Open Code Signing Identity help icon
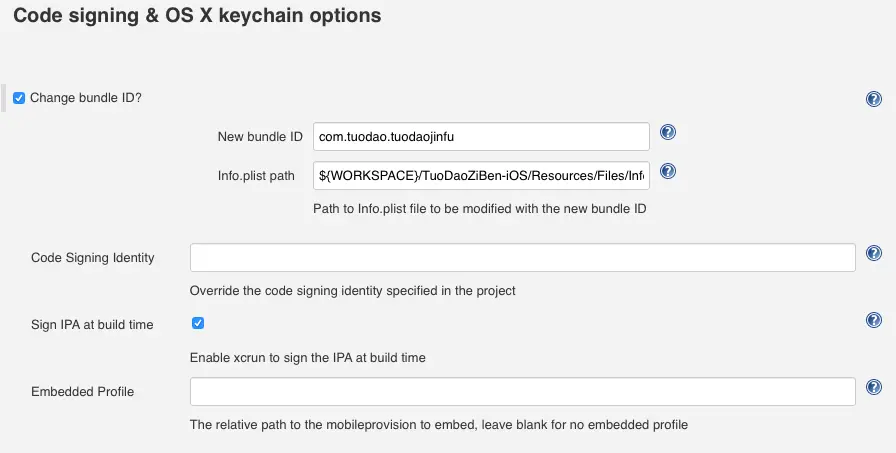The height and width of the screenshot is (453, 896). coord(874,254)
